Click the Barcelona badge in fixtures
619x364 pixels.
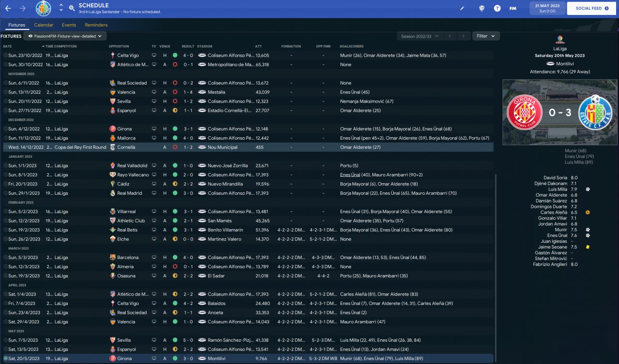click(113, 258)
